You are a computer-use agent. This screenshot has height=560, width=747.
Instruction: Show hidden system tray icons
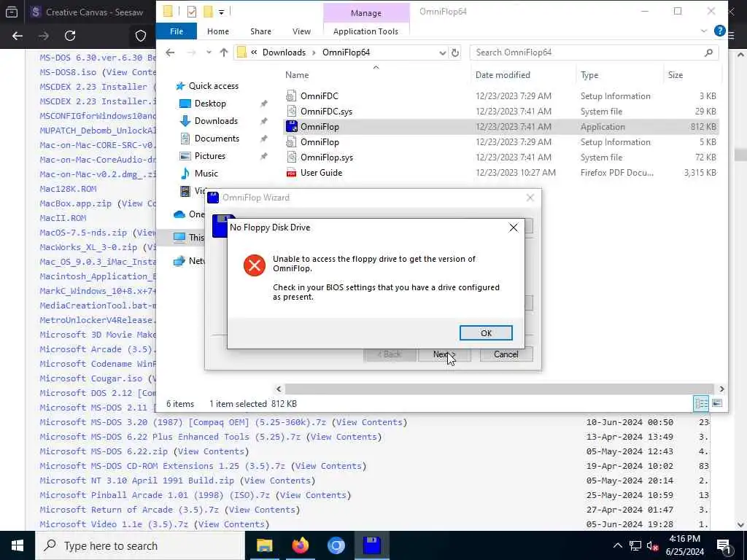pyautogui.click(x=617, y=545)
